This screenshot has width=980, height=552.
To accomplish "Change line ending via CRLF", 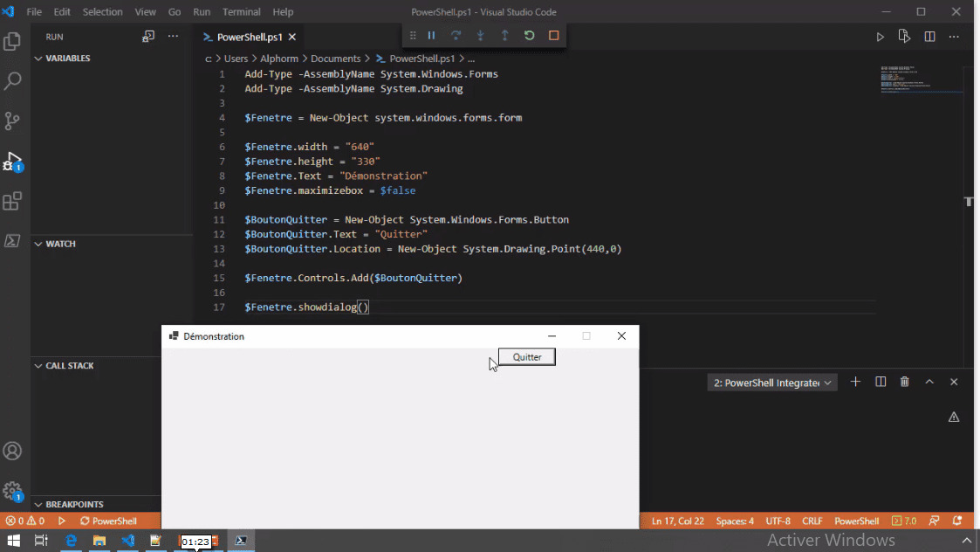I will [812, 521].
